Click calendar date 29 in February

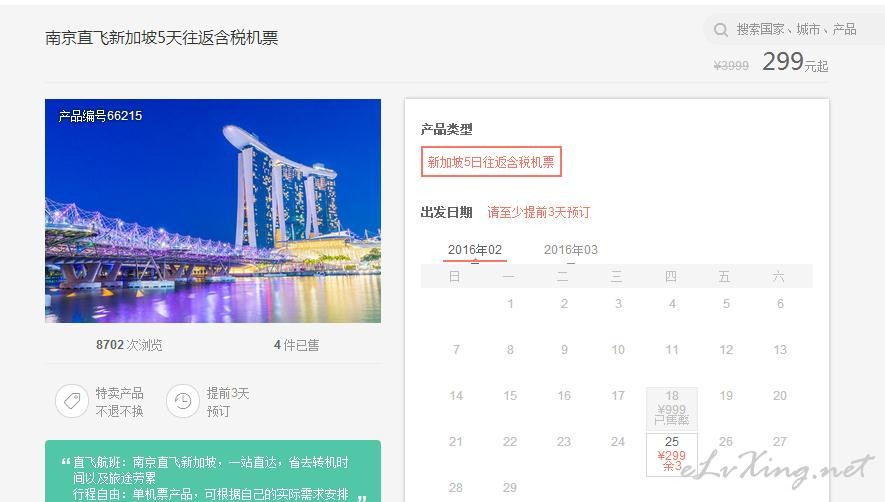click(x=510, y=487)
